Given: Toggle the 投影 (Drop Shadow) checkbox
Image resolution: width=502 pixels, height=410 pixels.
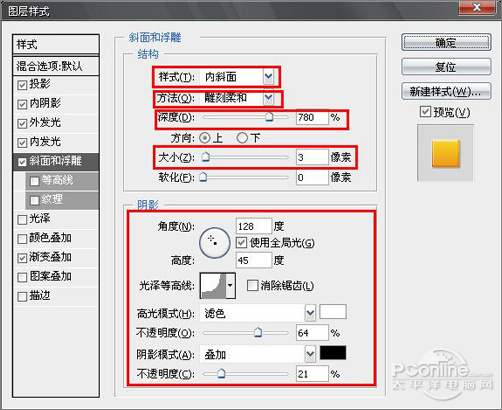Looking at the screenshot, I should pyautogui.click(x=22, y=85).
